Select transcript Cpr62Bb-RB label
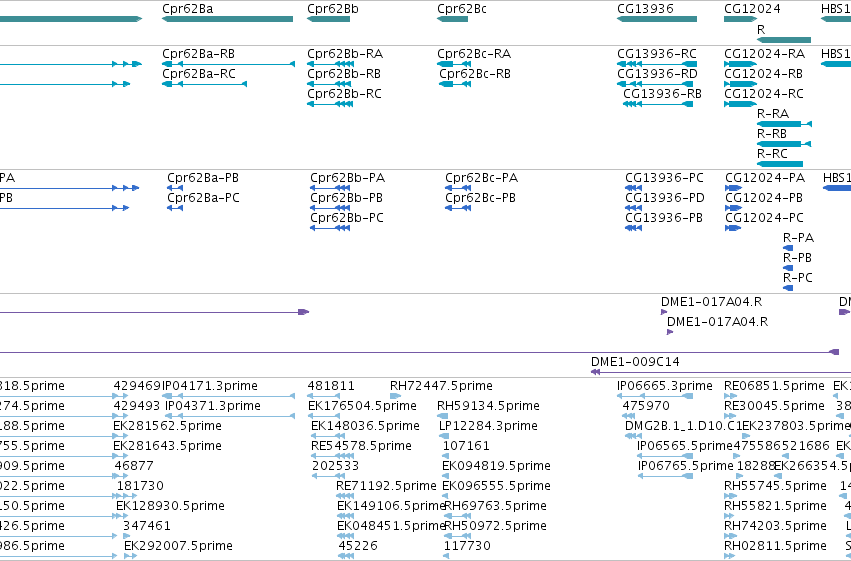Viewport: 851px width, 561px height. click(x=344, y=74)
